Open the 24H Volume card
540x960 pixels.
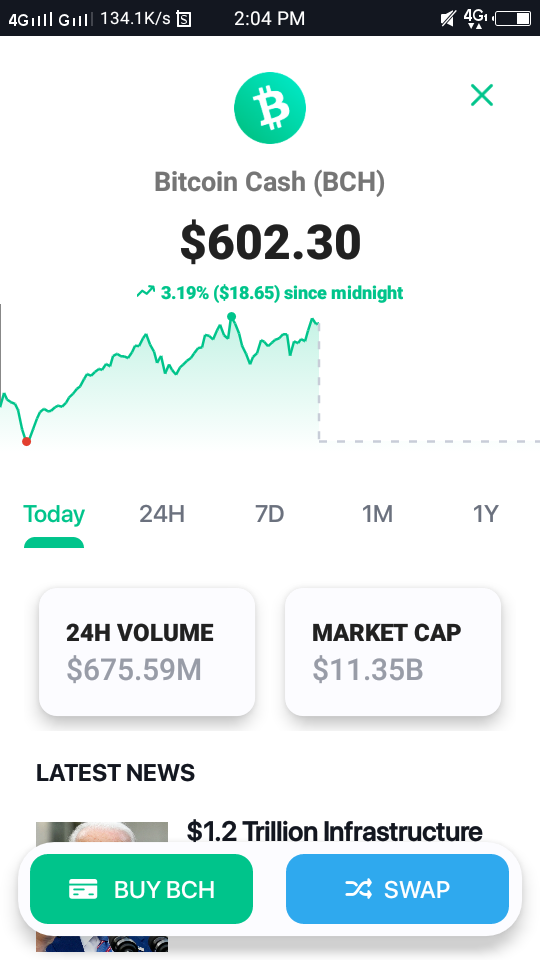[x=147, y=651]
